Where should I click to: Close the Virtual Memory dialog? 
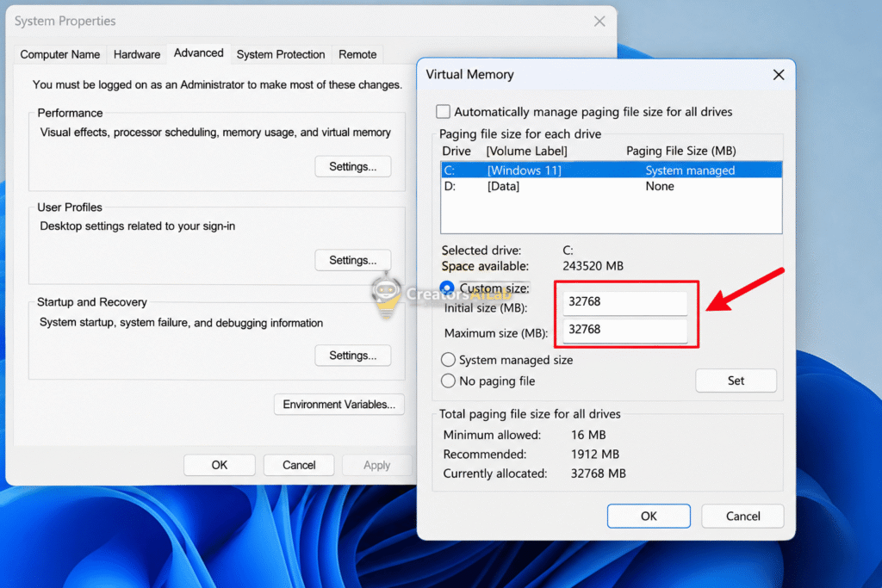(x=779, y=75)
